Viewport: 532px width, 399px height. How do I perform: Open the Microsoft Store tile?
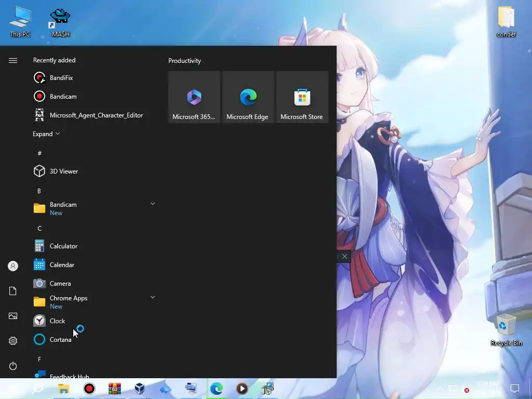pos(302,97)
